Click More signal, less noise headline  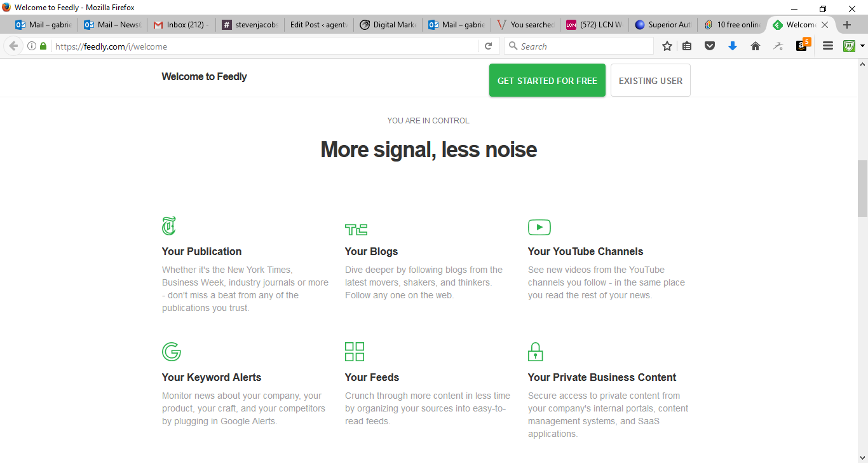(428, 149)
